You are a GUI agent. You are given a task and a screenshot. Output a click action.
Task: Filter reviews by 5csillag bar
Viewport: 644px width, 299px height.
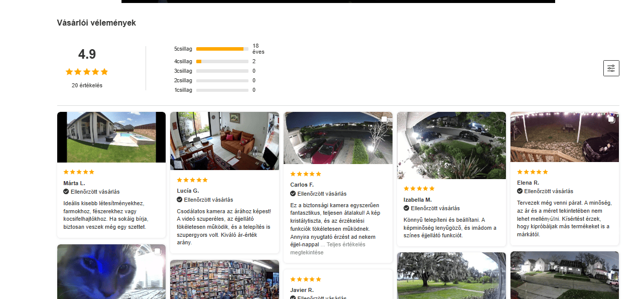click(x=222, y=49)
